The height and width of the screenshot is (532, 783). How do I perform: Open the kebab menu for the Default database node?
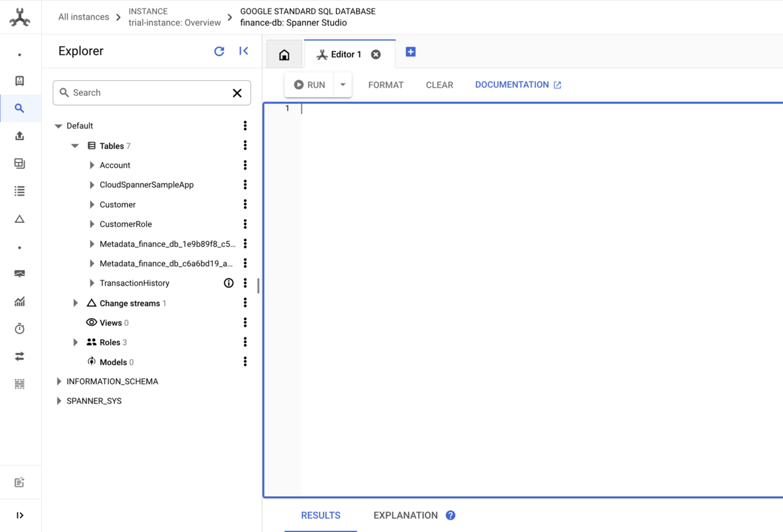[x=245, y=125]
